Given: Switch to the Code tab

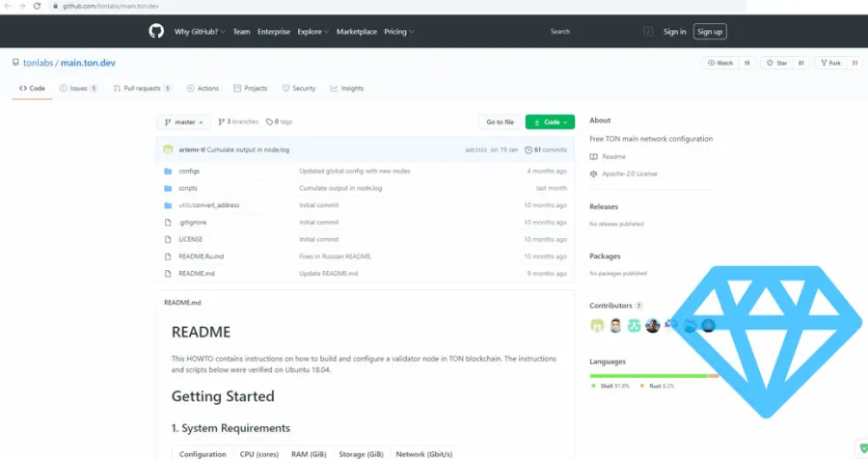Looking at the screenshot, I should coord(32,88).
